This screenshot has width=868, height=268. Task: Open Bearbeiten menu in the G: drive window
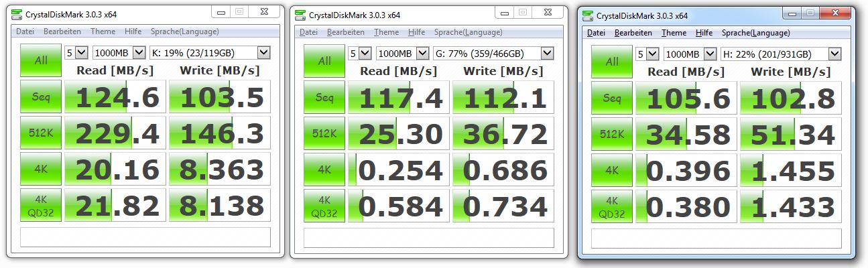coord(346,31)
